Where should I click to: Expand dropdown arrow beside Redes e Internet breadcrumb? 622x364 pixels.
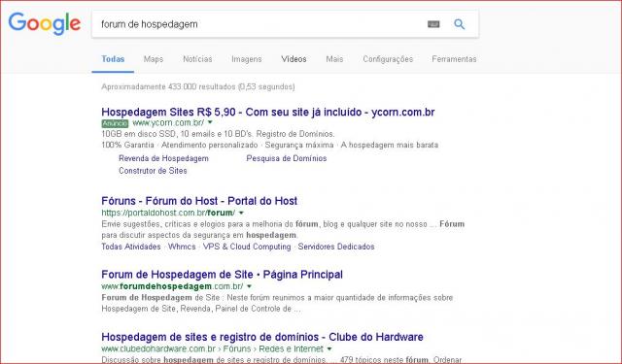coord(329,348)
